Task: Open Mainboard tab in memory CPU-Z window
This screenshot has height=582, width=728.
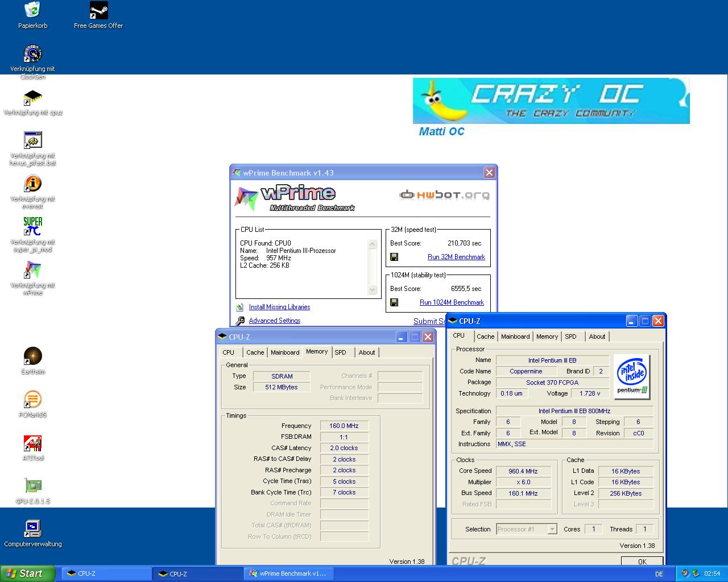Action: 285,352
